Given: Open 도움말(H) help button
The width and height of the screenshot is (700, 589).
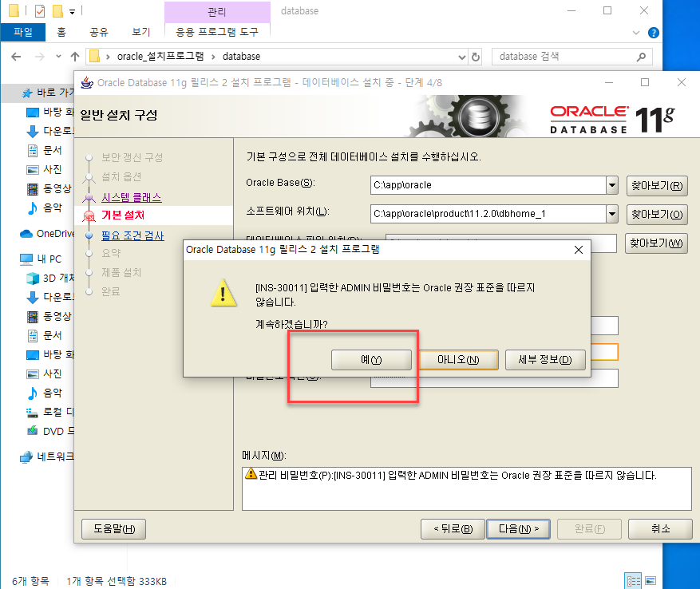Looking at the screenshot, I should click(114, 528).
